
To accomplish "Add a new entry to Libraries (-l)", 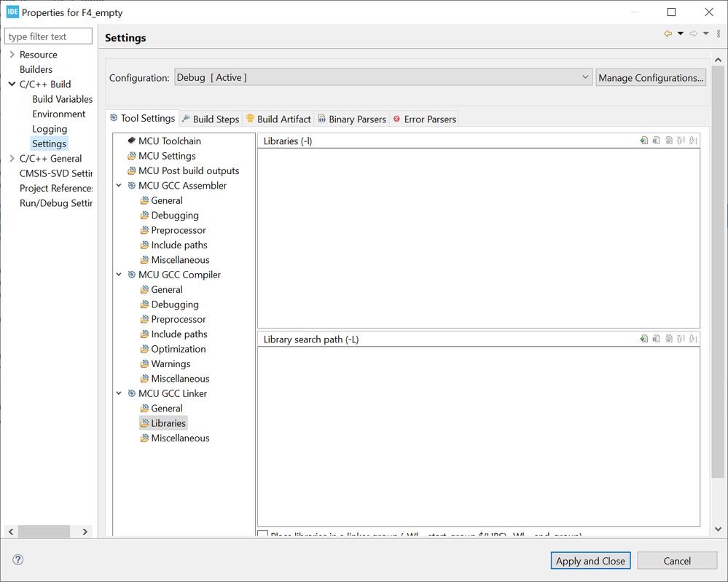I will (x=644, y=140).
